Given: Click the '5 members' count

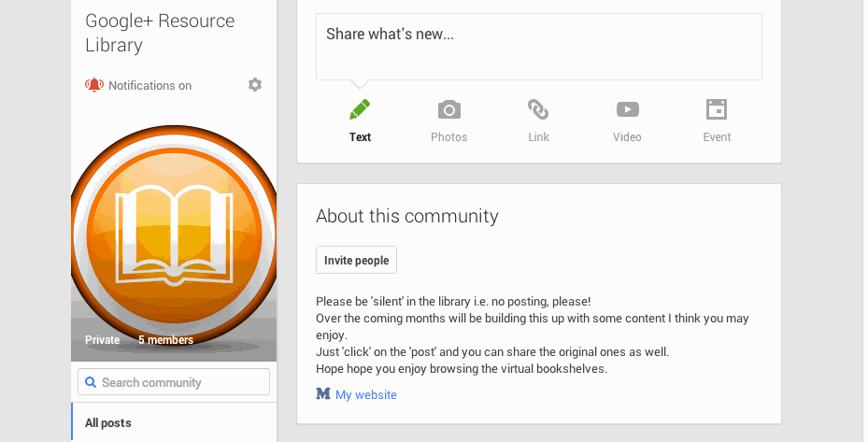Looking at the screenshot, I should coord(165,339).
